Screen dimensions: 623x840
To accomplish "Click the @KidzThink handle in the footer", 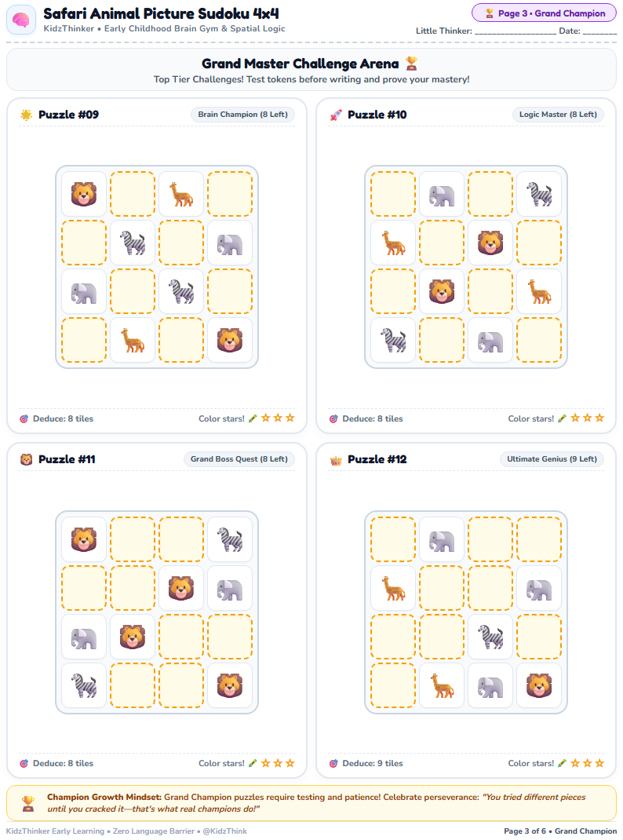I will (224, 831).
